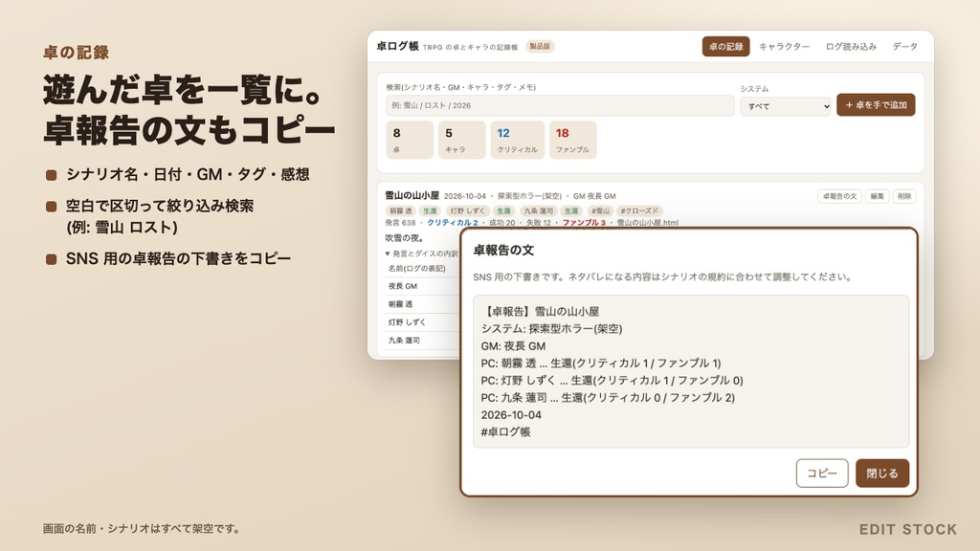Click the 生還 badge beside 朝霧 透

click(x=430, y=211)
